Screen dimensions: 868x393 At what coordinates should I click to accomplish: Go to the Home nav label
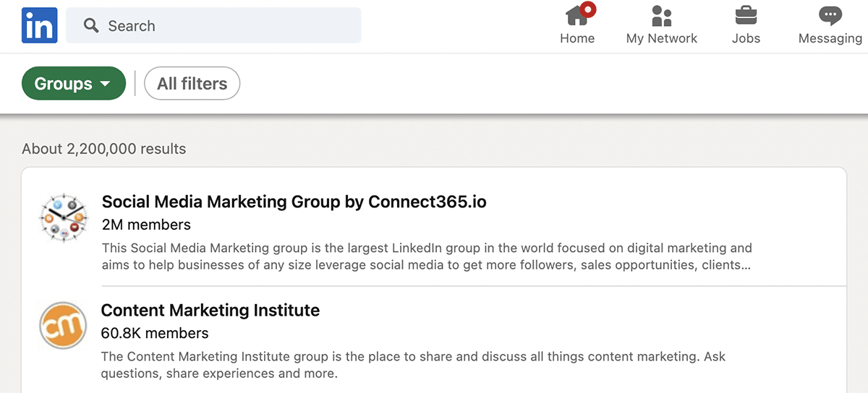click(577, 38)
